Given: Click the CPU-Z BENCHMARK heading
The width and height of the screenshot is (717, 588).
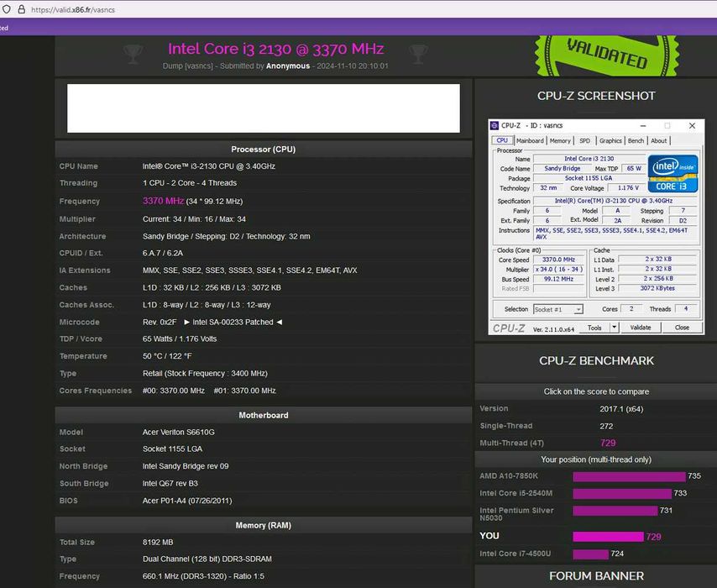Looking at the screenshot, I should pyautogui.click(x=596, y=360).
